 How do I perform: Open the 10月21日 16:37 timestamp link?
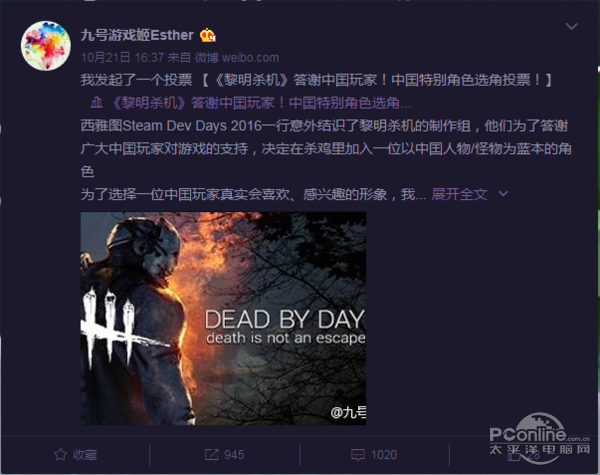click(122, 58)
